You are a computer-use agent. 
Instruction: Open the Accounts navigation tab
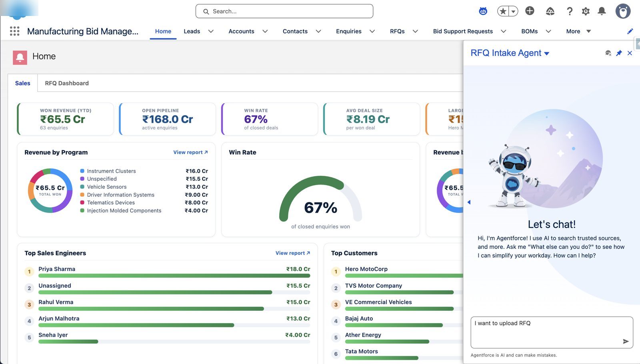[241, 31]
